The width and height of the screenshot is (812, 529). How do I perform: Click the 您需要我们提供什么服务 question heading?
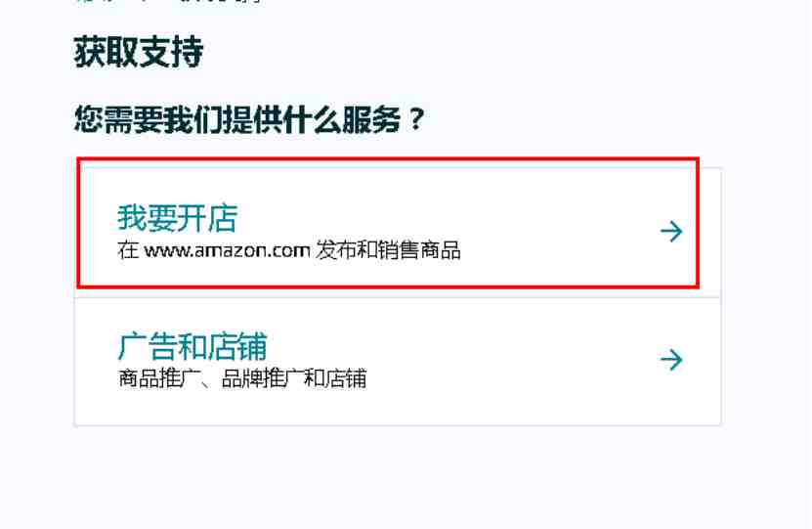(x=237, y=119)
